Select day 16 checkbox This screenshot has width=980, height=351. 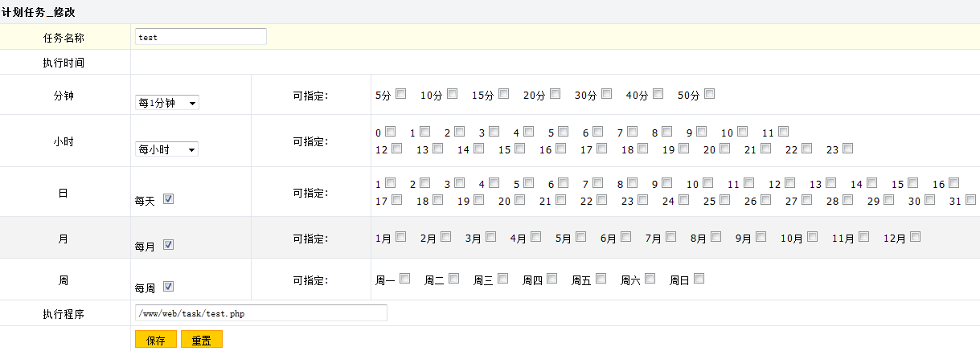point(953,183)
